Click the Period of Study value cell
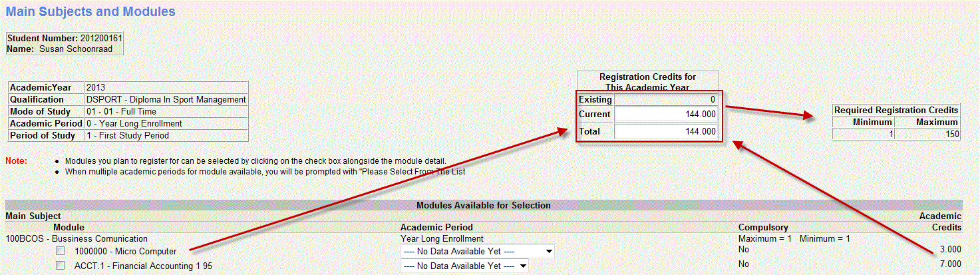980x275 pixels. [166, 136]
